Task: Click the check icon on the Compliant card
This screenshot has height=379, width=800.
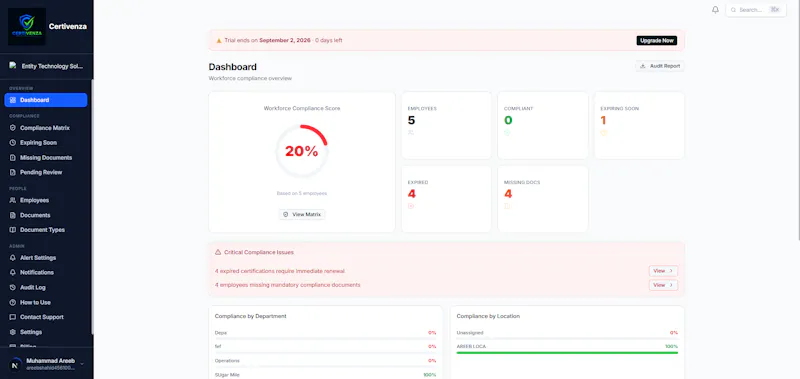Action: point(507,133)
